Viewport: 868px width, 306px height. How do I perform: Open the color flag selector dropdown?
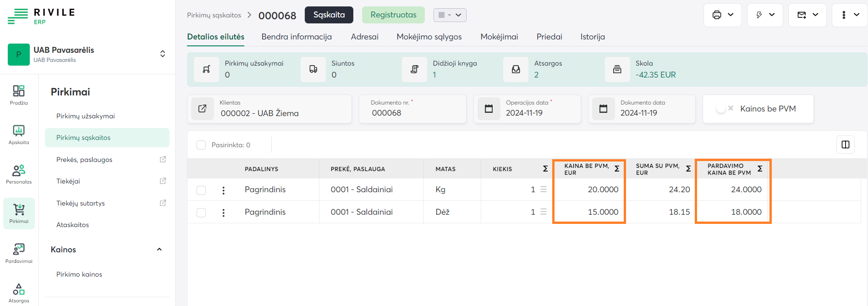(450, 15)
